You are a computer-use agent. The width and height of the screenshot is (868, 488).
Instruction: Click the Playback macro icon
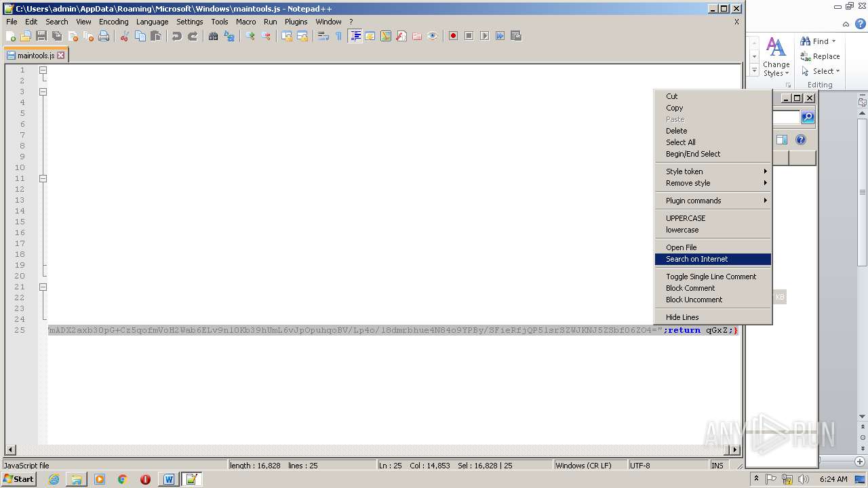coord(485,36)
